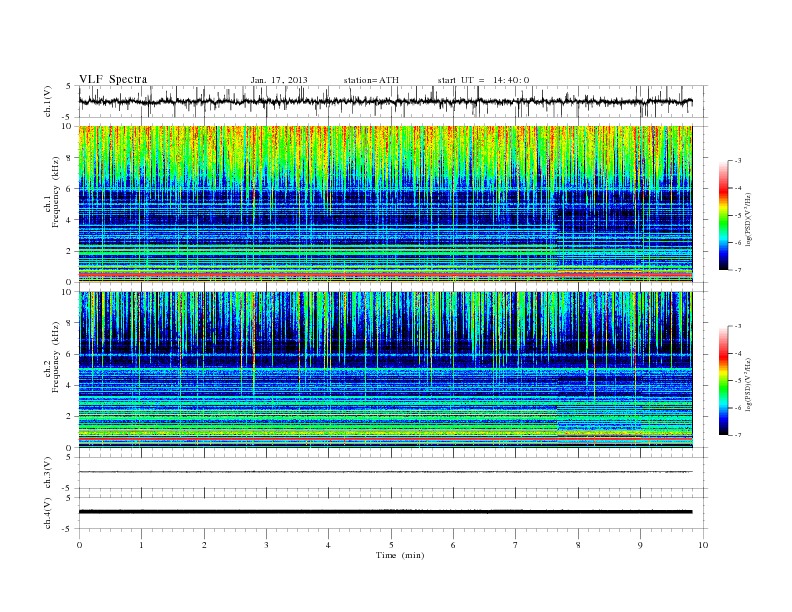Click the thin ch.3 voltage trace
Image resolution: width=792 pixels, height=612 pixels.
pos(385,472)
